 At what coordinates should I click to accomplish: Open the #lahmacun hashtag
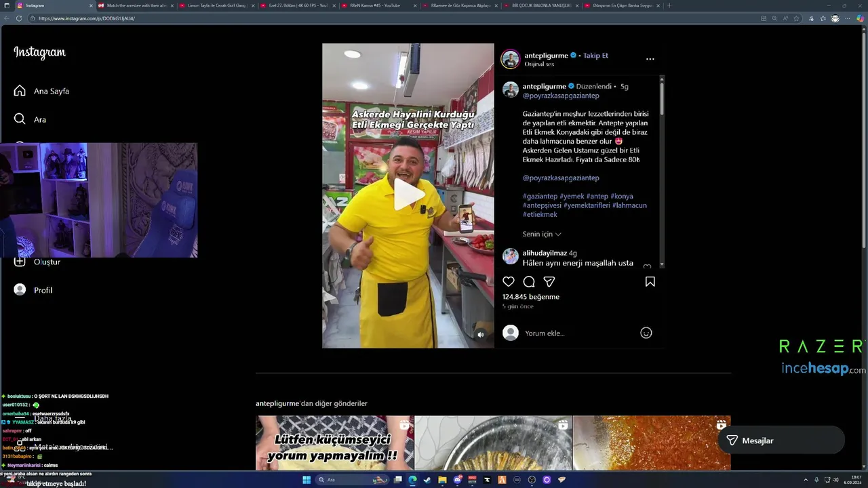point(629,205)
